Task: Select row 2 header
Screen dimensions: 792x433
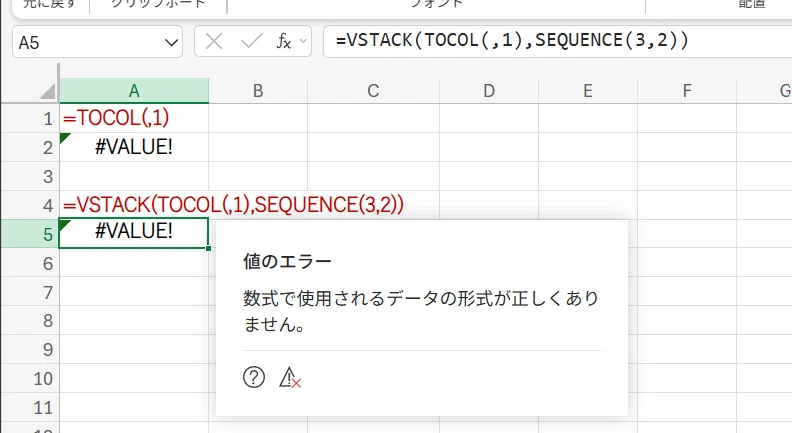Action: click(x=30, y=147)
